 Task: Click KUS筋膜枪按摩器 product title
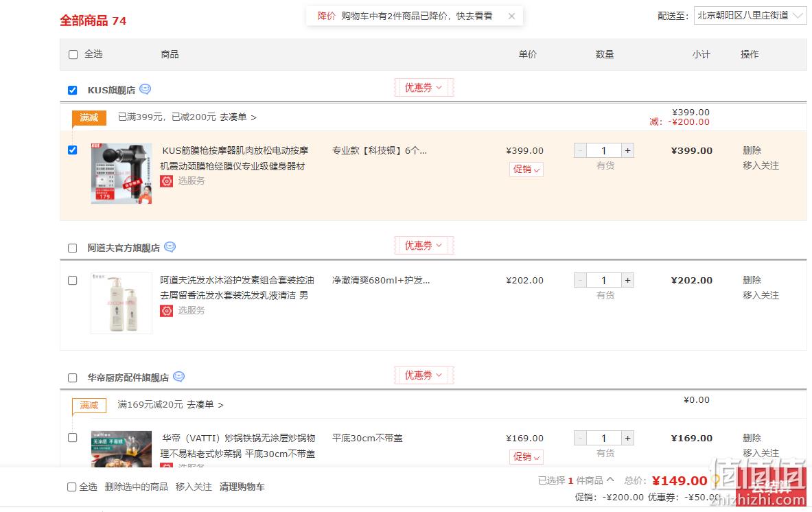coord(234,159)
